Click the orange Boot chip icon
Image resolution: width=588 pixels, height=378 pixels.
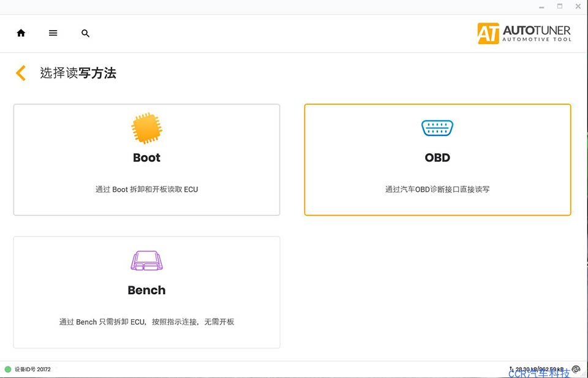tap(146, 128)
